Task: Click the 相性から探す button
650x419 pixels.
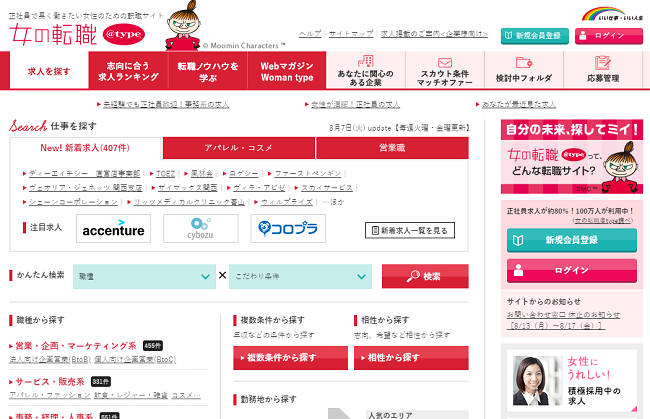Action: (411, 358)
